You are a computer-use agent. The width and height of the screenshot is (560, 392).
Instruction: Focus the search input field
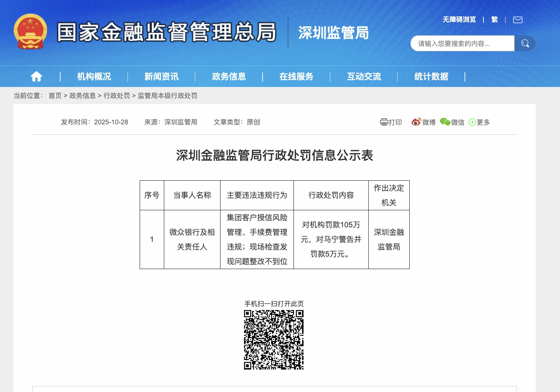(x=462, y=43)
